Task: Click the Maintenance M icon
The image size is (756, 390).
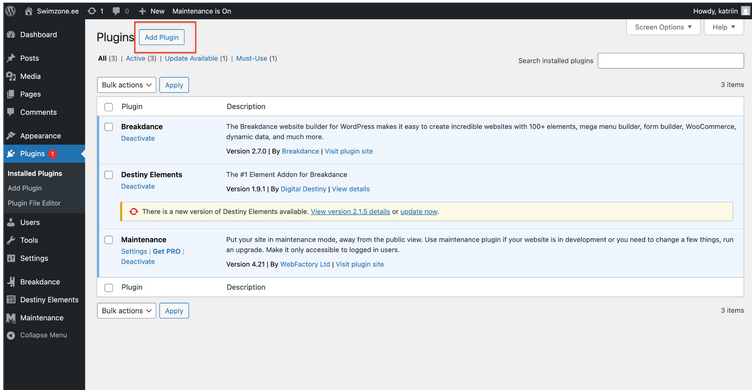Action: coord(11,318)
